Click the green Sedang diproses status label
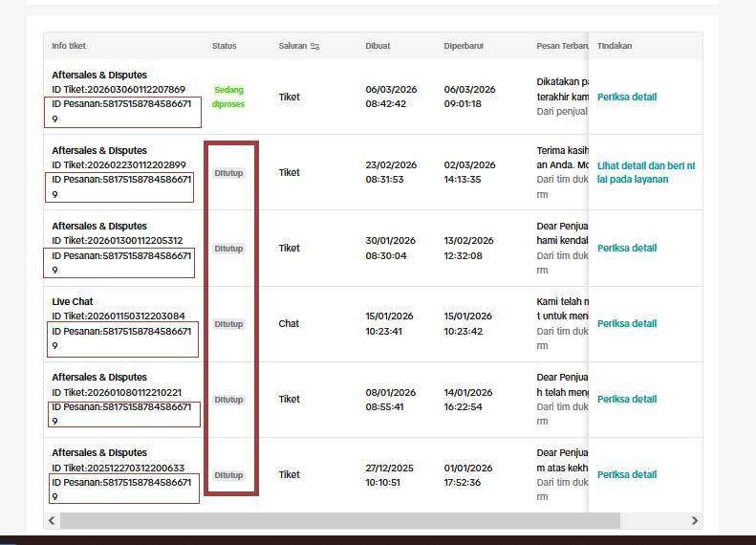The height and width of the screenshot is (545, 756). [228, 97]
